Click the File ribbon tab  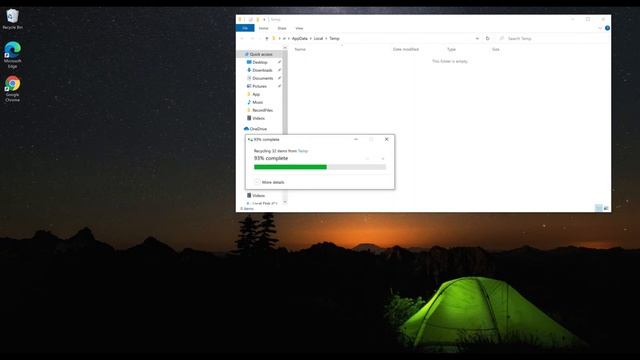tap(245, 28)
